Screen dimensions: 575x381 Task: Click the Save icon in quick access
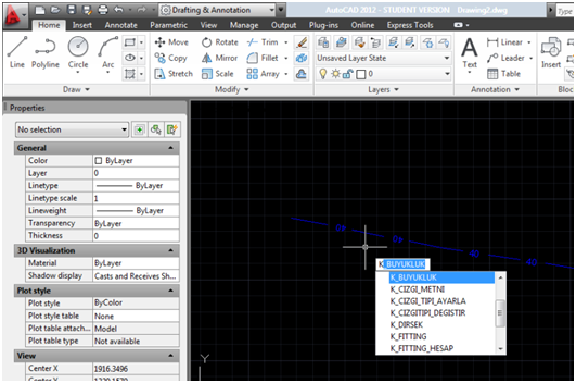point(72,10)
